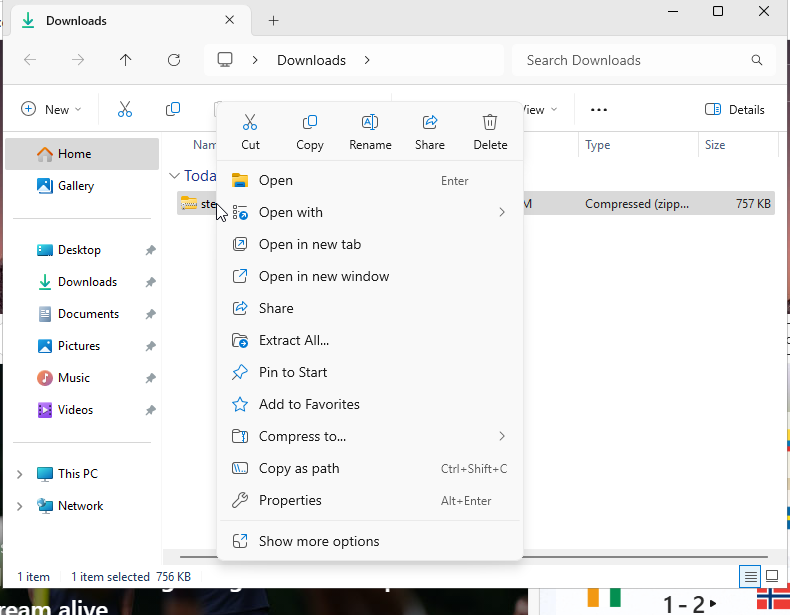Expand Compress to... submenu

370,436
